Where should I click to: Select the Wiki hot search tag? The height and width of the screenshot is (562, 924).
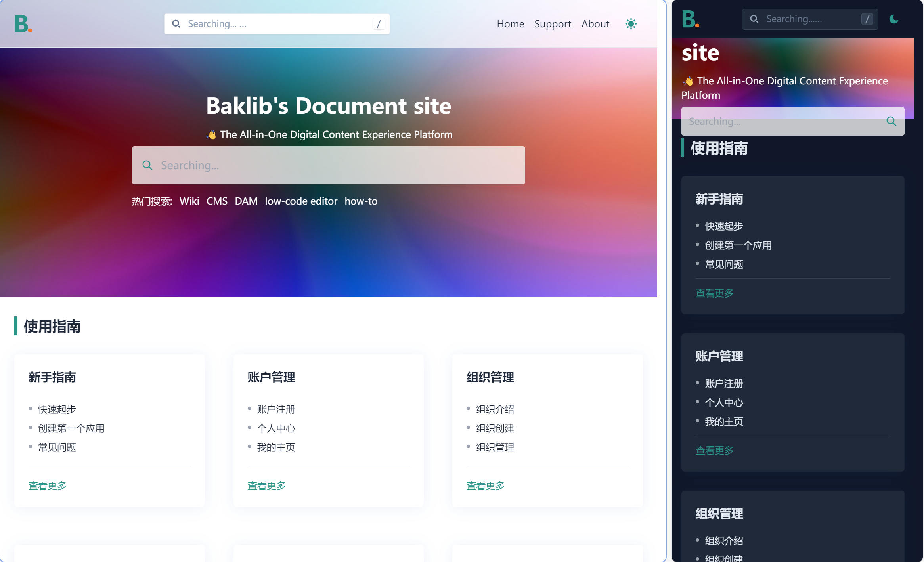coord(189,201)
